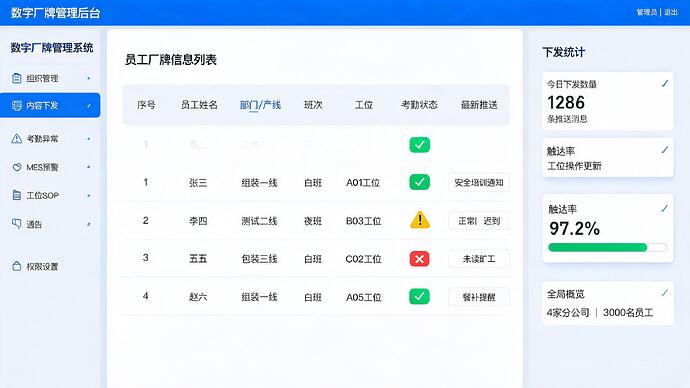Open the 安全培训通知 push button
Viewport: 690px width, 388px height.
[x=479, y=183]
